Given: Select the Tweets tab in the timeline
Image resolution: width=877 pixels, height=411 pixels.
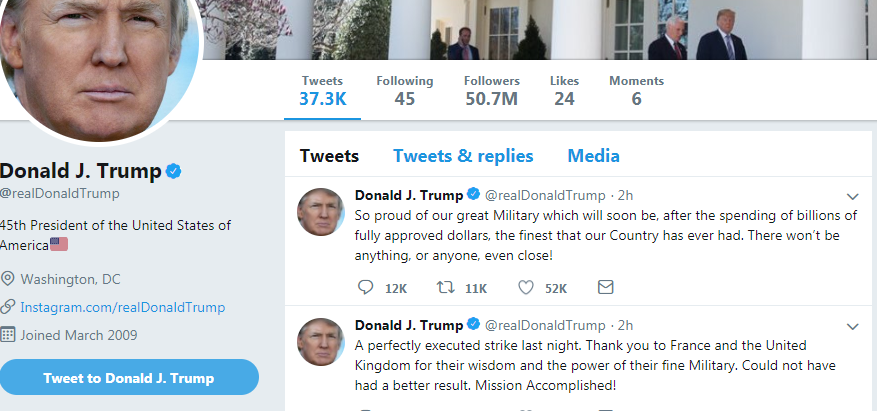Looking at the screenshot, I should coord(329,155).
